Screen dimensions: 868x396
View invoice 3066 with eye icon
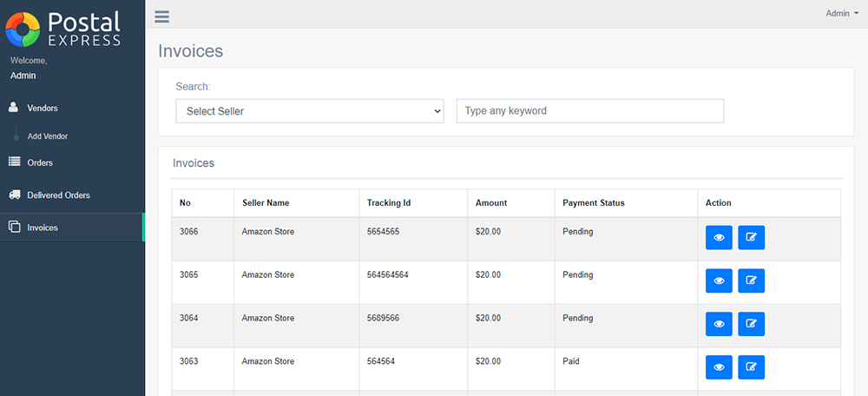[x=719, y=238]
